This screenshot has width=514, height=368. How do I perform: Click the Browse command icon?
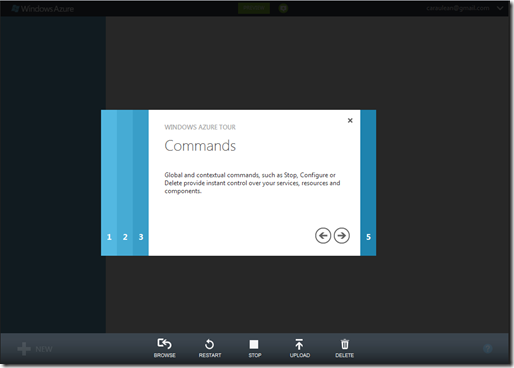[x=165, y=344]
